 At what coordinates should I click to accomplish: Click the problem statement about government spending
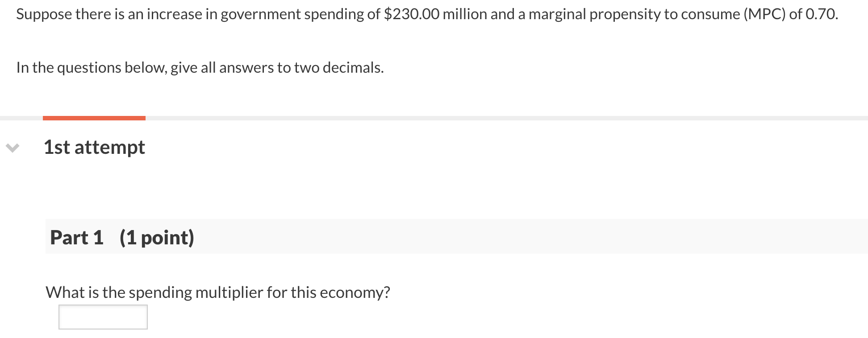pos(268,14)
